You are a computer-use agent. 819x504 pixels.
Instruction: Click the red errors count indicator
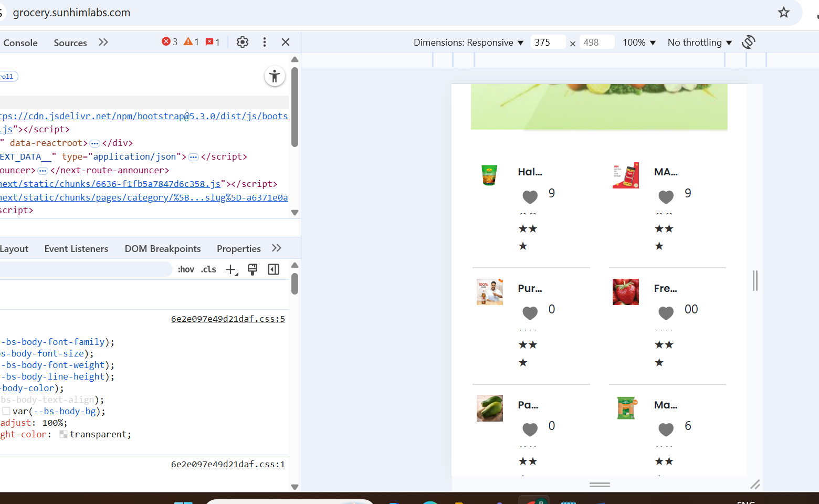[x=170, y=41]
